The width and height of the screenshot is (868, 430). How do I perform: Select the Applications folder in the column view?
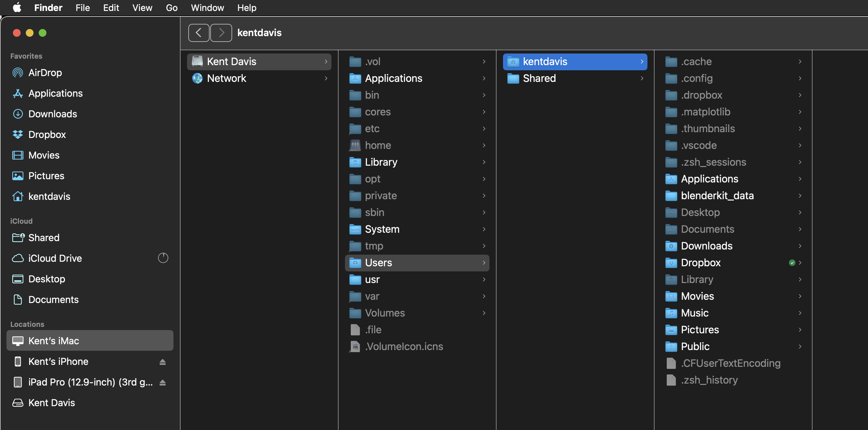(393, 78)
